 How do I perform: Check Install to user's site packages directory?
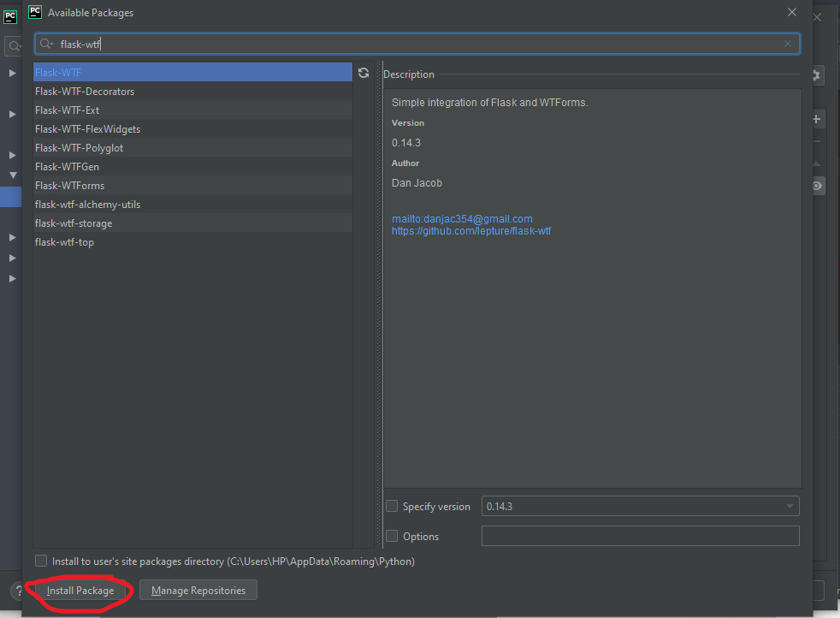[41, 561]
